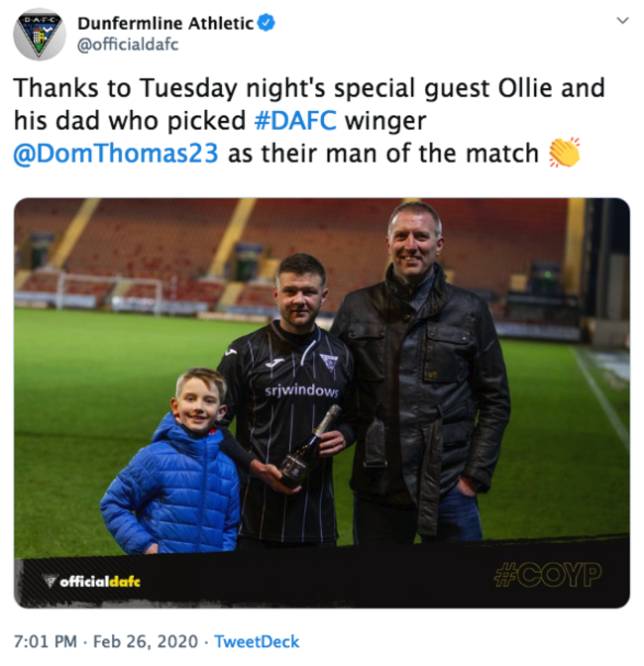Click the club crest on player's shirt

326,365
